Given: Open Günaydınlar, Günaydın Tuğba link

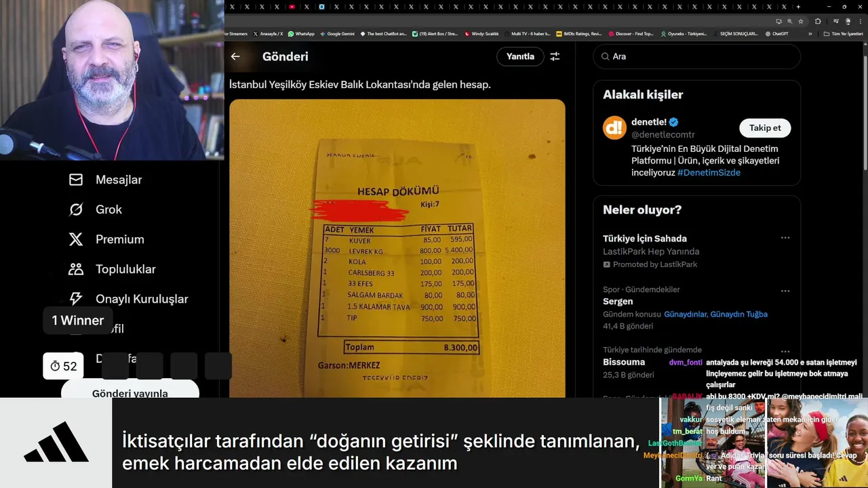Looking at the screenshot, I should [x=715, y=314].
